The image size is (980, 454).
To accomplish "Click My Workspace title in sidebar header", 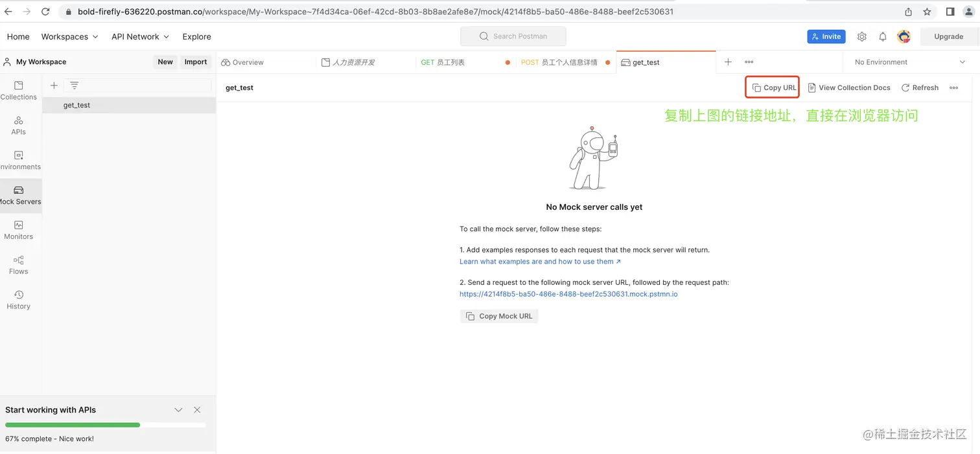I will pyautogui.click(x=41, y=62).
